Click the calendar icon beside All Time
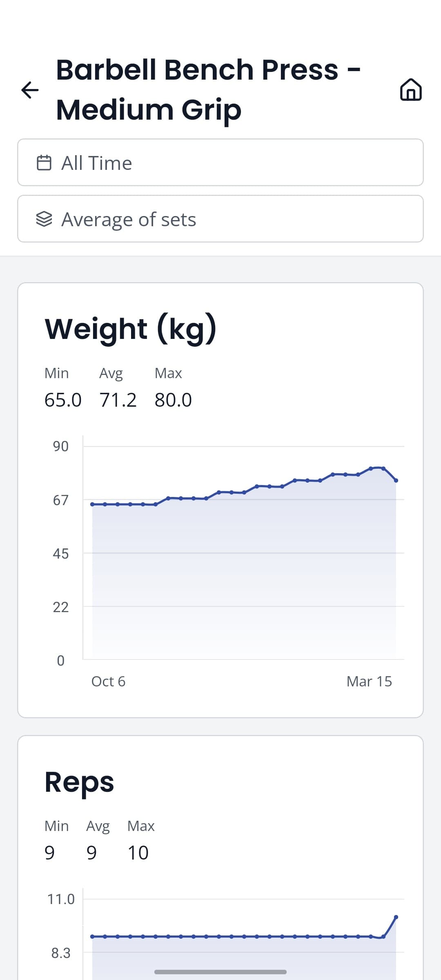The image size is (441, 980). (x=46, y=163)
